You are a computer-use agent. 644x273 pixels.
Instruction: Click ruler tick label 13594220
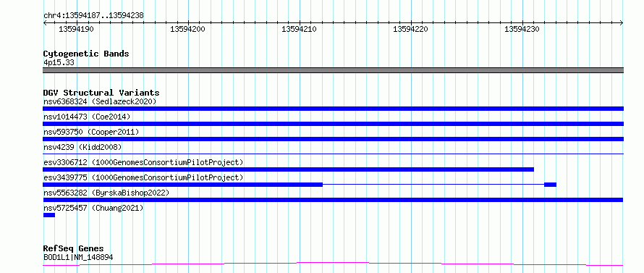[x=411, y=29]
